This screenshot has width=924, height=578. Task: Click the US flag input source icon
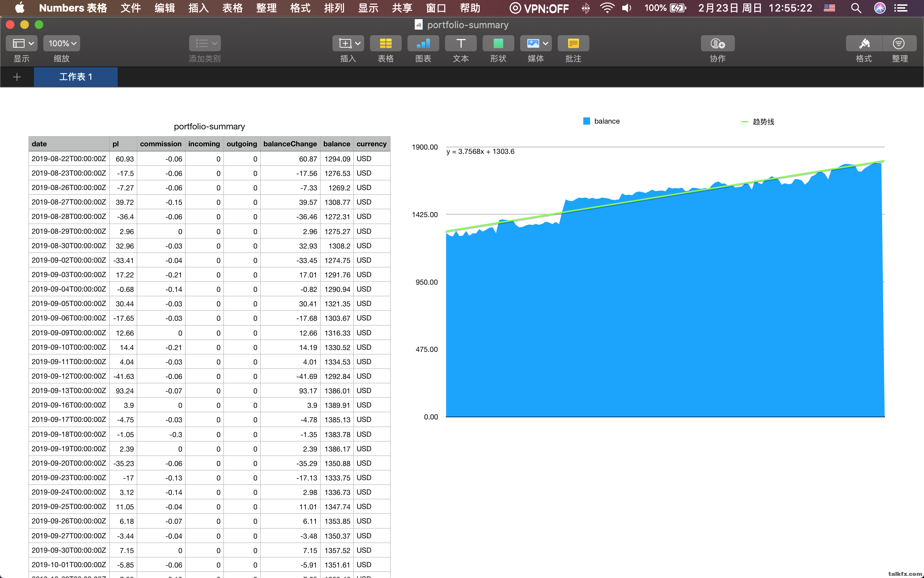(x=829, y=8)
